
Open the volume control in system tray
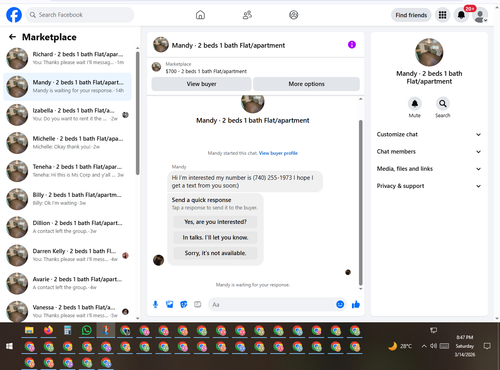pyautogui.click(x=433, y=346)
